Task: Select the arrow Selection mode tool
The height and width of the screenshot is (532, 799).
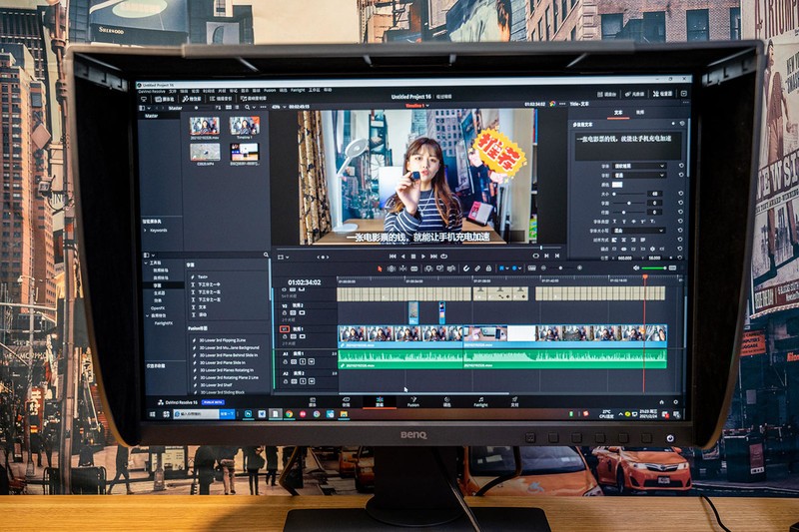Action: click(x=380, y=268)
